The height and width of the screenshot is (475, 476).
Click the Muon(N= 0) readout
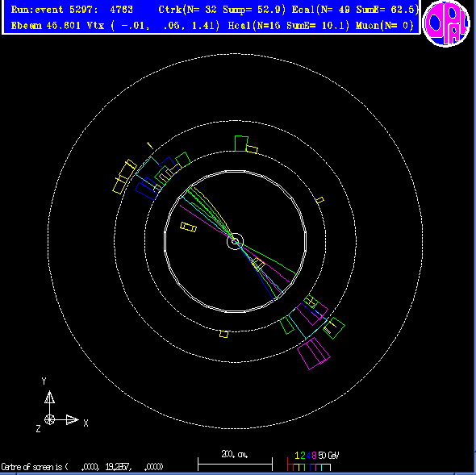[385, 26]
